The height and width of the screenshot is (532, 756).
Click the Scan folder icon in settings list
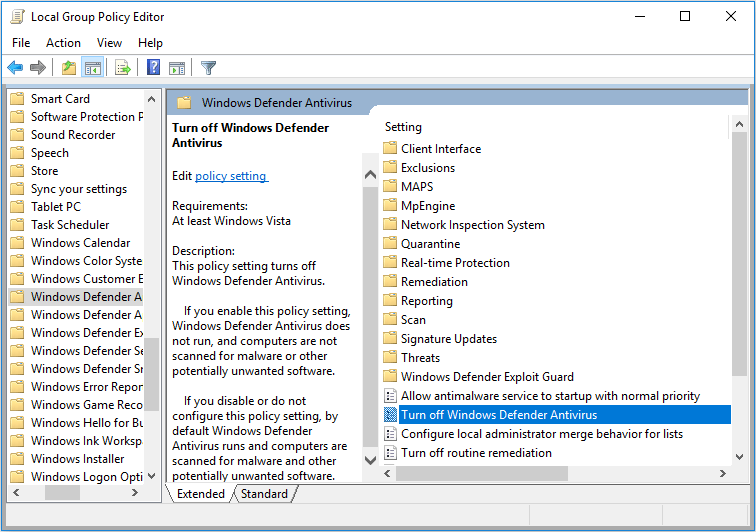point(390,319)
